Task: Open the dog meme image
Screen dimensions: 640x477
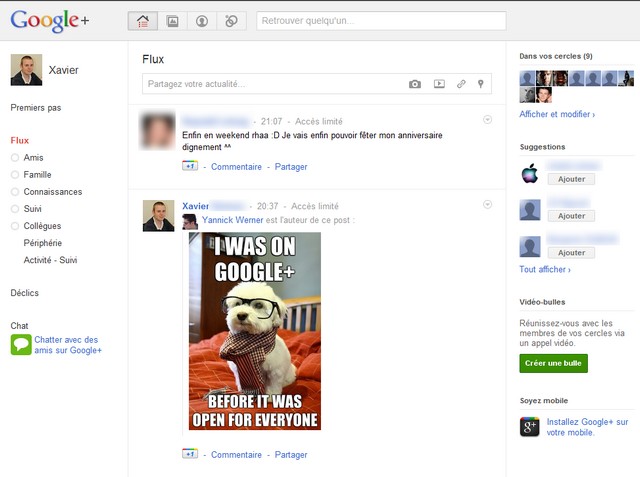Action: (x=255, y=331)
